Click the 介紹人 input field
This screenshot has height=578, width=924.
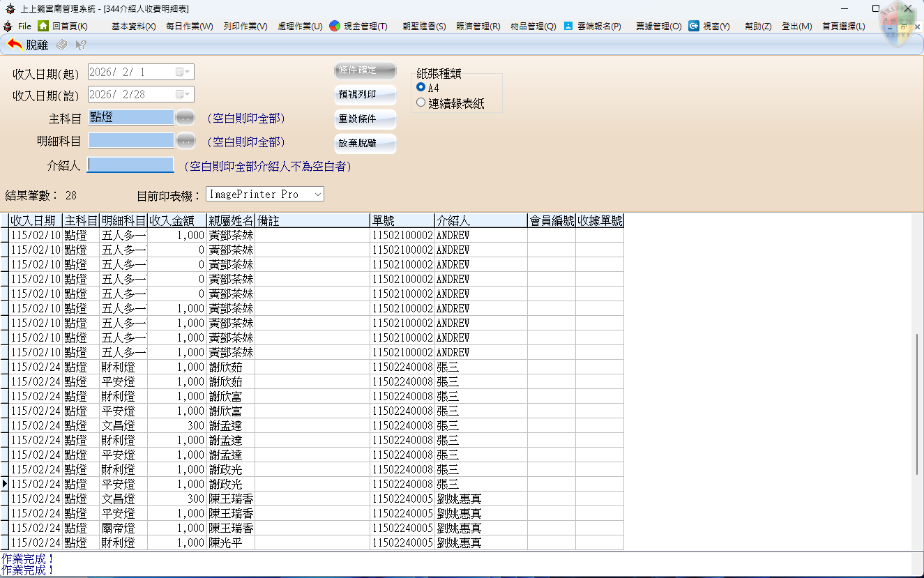(x=130, y=165)
